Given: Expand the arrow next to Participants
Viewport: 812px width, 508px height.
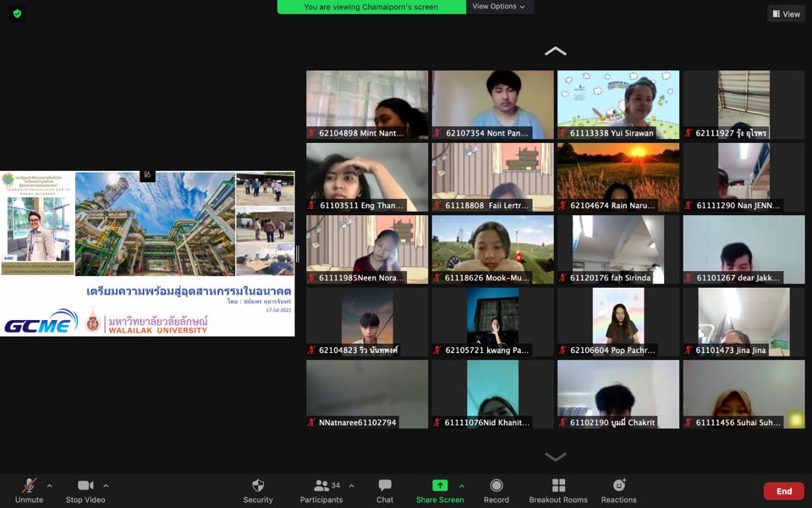Looking at the screenshot, I should [x=352, y=486].
